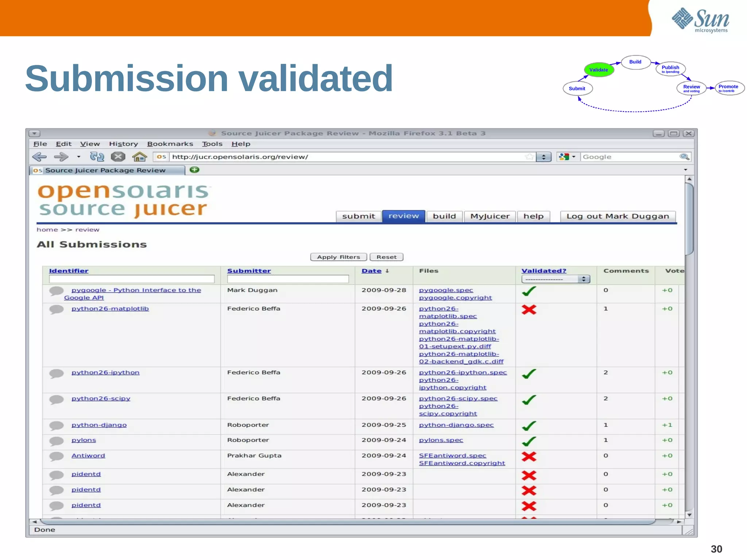The height and width of the screenshot is (560, 747).
Task: Open the Tools menu
Action: [212, 144]
